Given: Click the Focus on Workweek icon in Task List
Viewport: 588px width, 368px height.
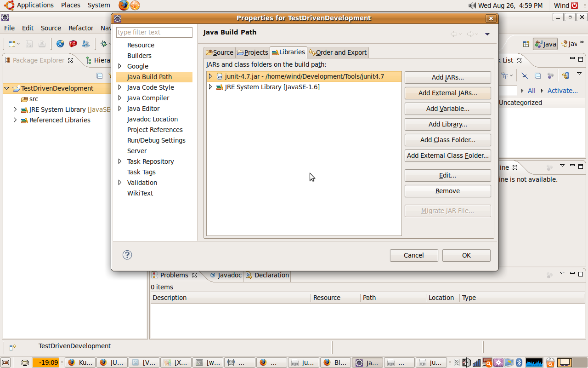Looking at the screenshot, I should tap(550, 75).
